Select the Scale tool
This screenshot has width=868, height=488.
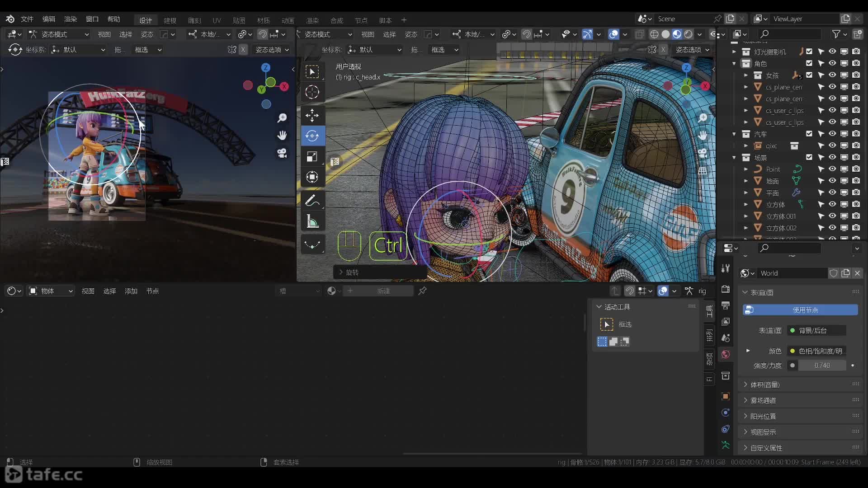(x=312, y=156)
